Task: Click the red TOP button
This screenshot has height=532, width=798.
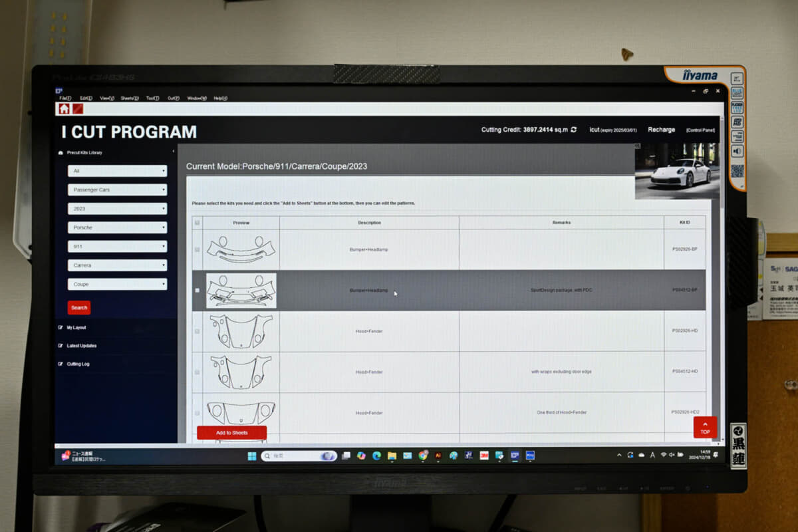Action: 705,427
